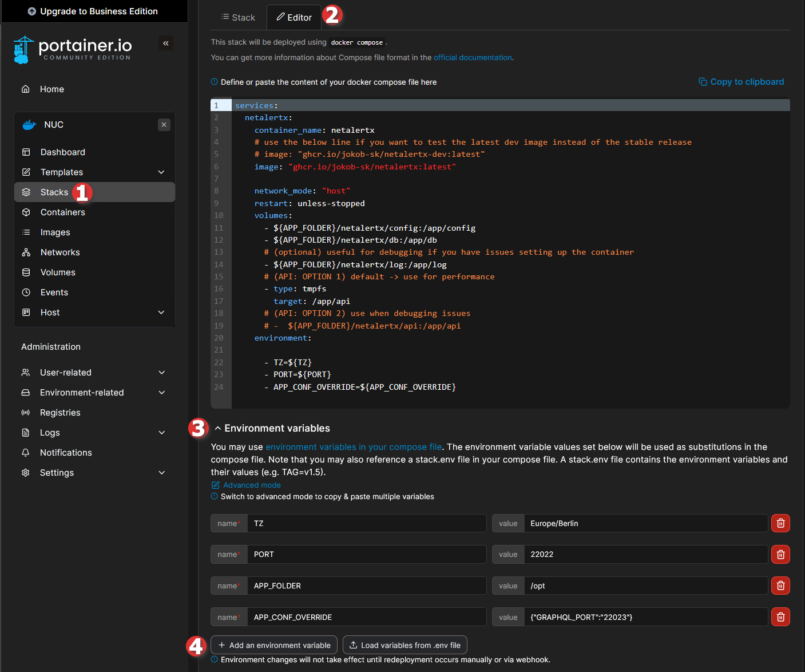Collapse the Environment variables section
The image size is (805, 672).
[x=218, y=428]
